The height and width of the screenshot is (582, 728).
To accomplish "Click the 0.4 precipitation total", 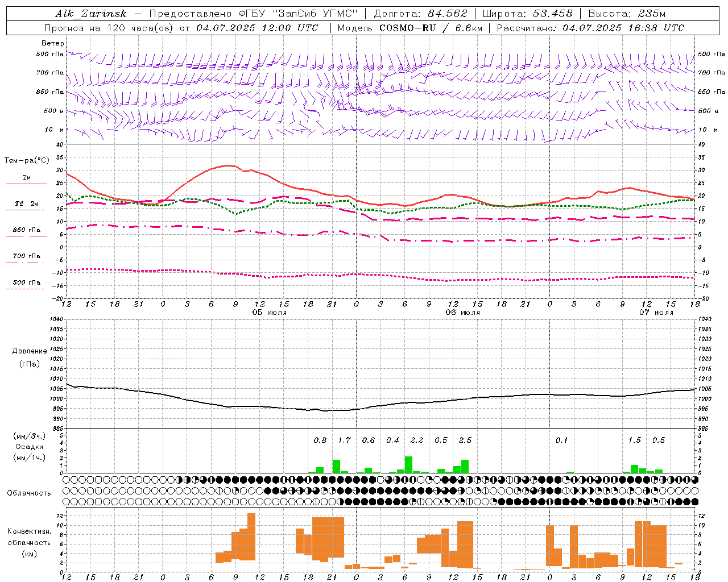I will tap(392, 440).
